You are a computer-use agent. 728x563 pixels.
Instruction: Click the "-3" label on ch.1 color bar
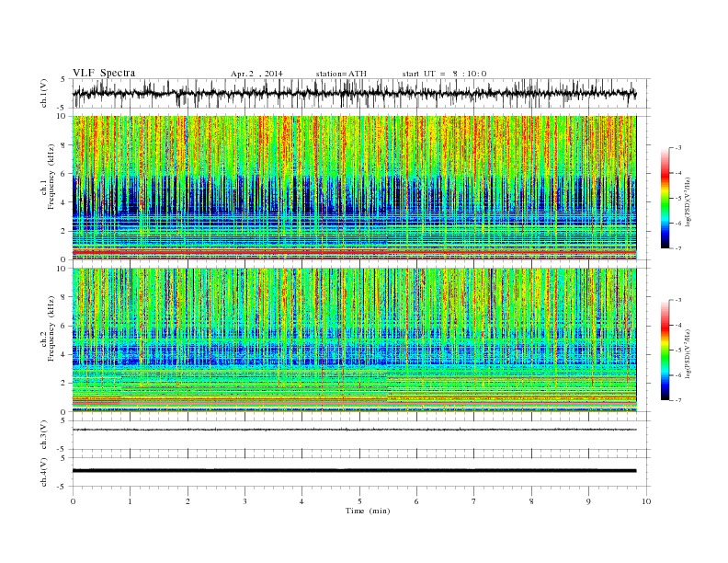678,148
